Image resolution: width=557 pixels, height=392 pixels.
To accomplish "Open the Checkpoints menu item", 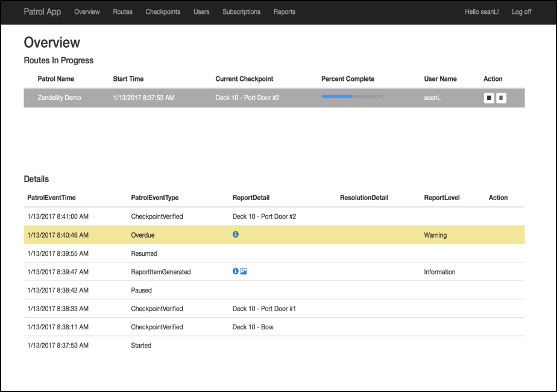I will pos(163,11).
